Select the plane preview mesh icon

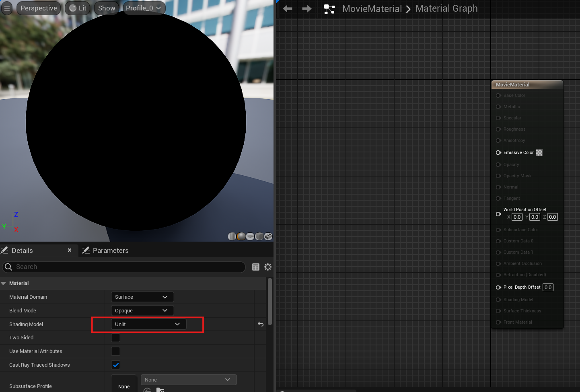pos(250,236)
